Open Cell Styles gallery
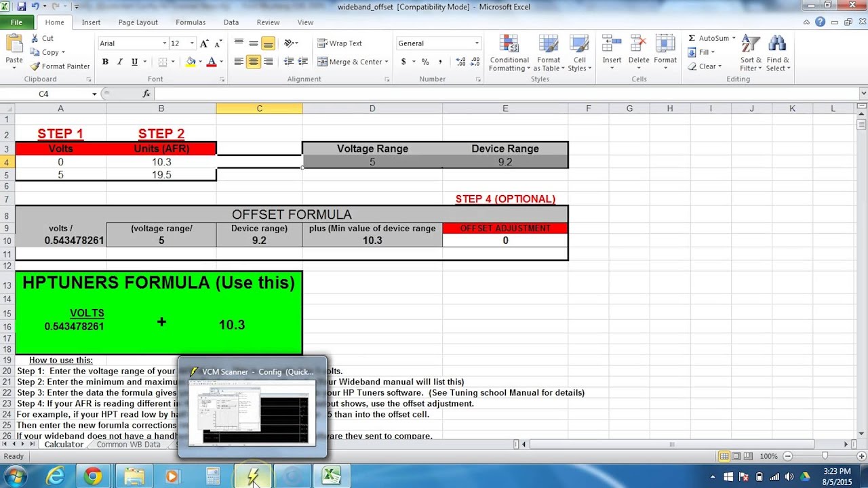 tap(579, 53)
